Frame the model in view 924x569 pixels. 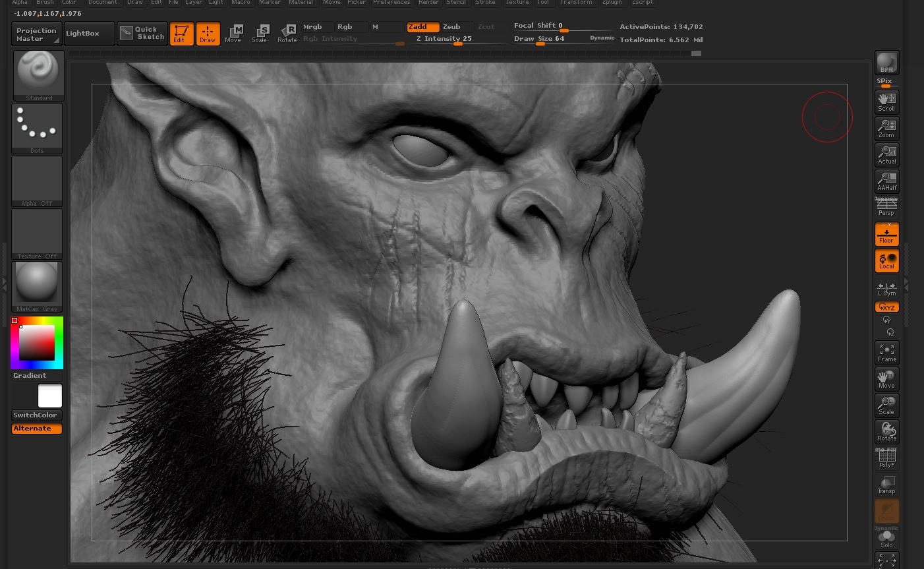(886, 353)
